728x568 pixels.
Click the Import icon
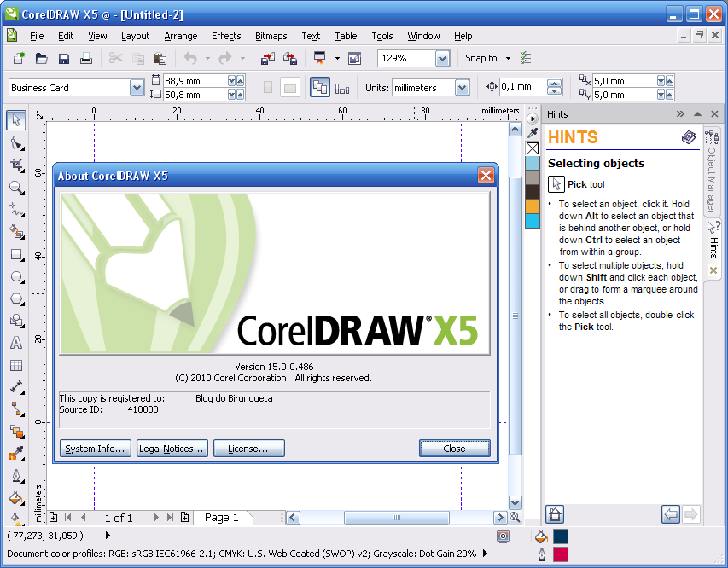[268, 59]
